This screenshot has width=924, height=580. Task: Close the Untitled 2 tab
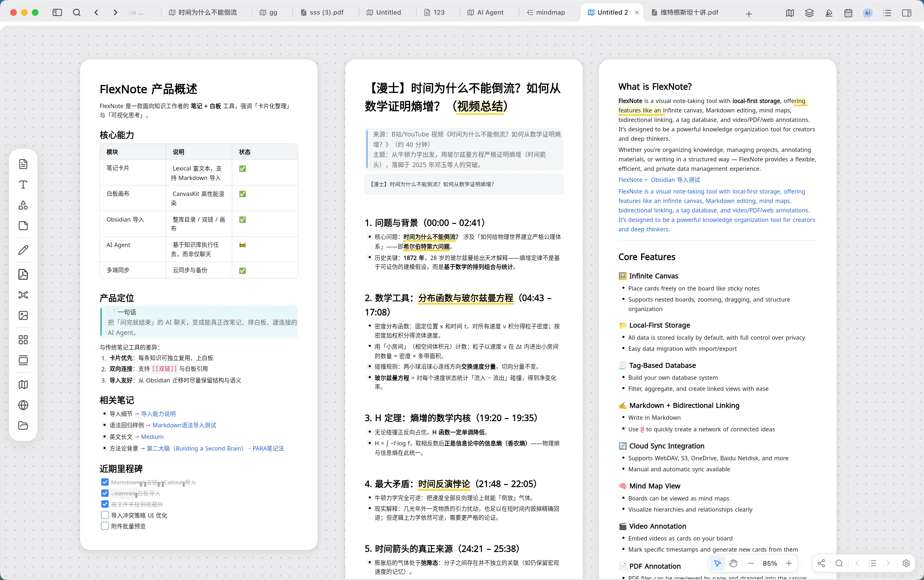[637, 13]
